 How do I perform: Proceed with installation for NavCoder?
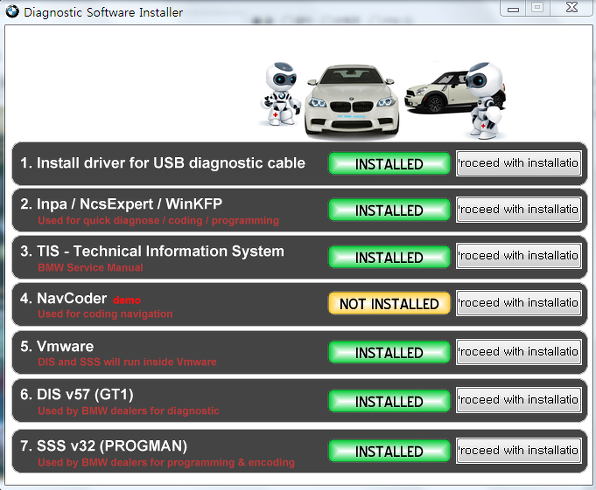[x=519, y=303]
